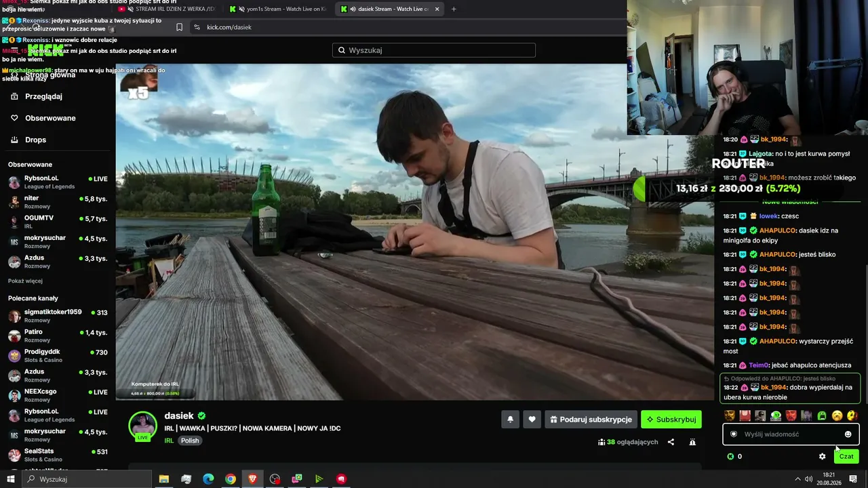Focus the Wyszukaj search field on Kick
Screen dimensions: 868x488
[434, 50]
